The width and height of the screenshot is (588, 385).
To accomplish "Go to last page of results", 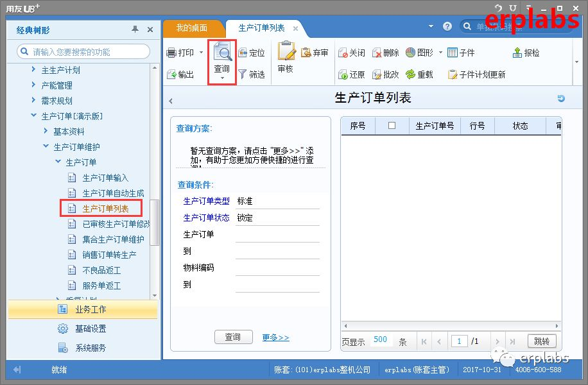I will [512, 341].
